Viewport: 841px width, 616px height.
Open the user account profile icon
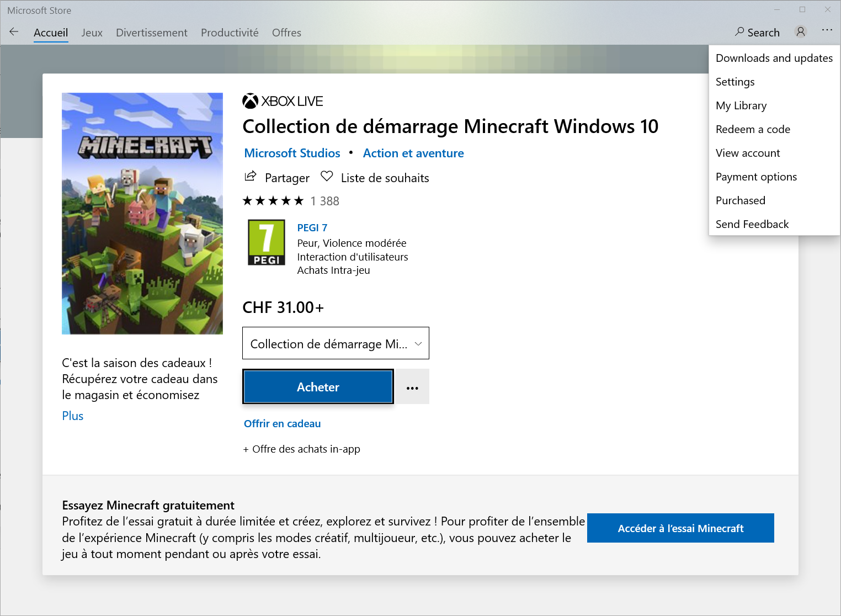coord(801,32)
